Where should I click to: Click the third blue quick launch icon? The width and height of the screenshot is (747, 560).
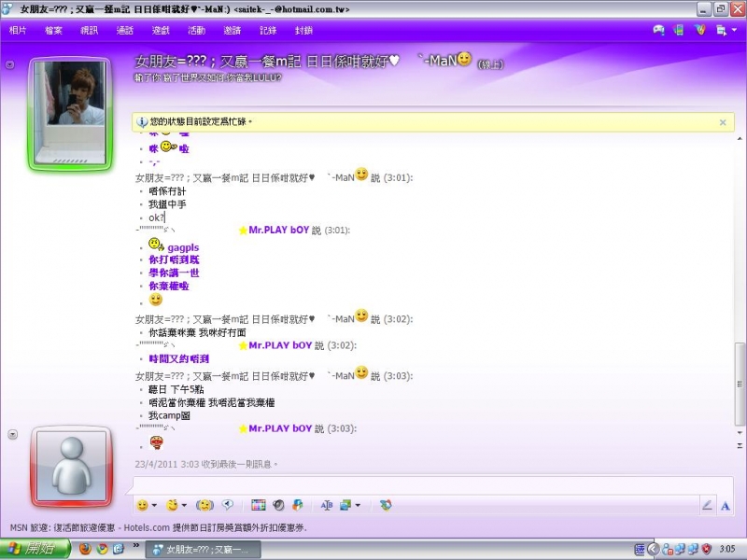click(119, 549)
